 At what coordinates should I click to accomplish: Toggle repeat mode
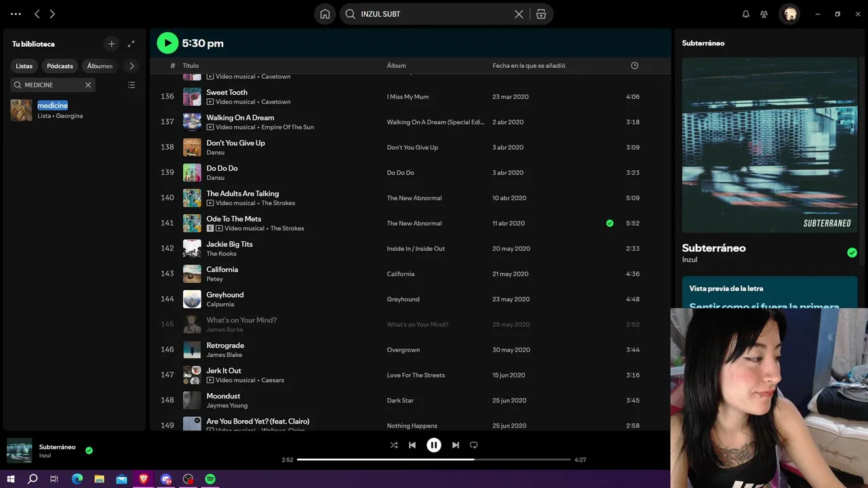[x=474, y=445]
